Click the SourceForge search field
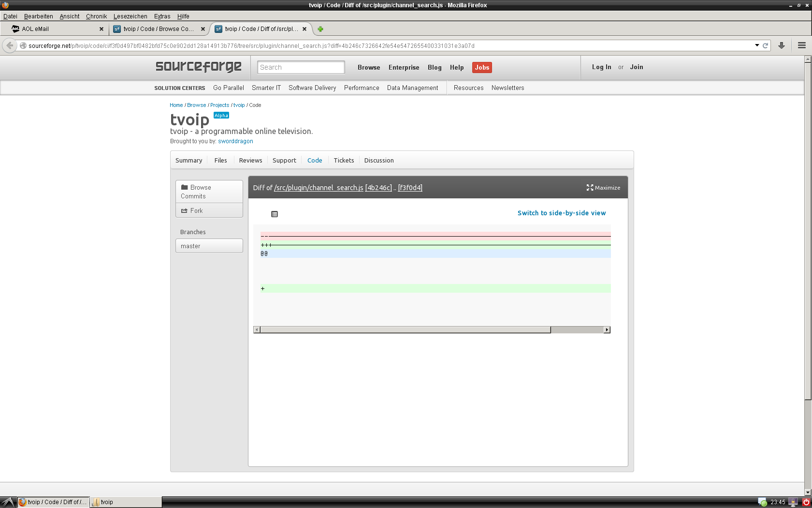Image resolution: width=812 pixels, height=508 pixels. point(301,68)
